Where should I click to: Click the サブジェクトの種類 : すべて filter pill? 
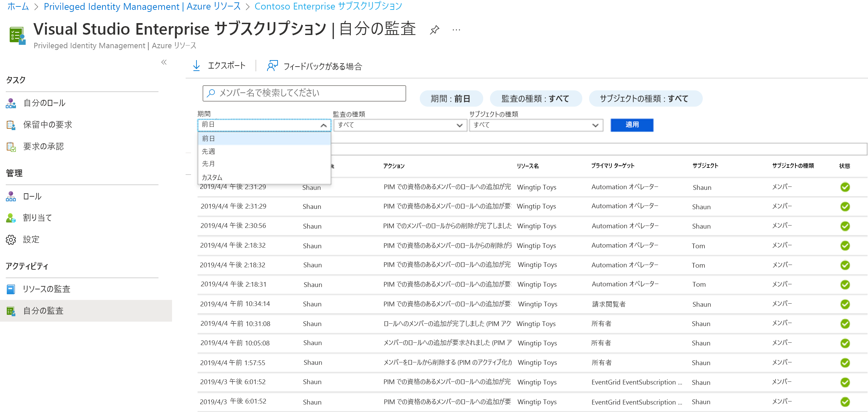[x=645, y=98]
